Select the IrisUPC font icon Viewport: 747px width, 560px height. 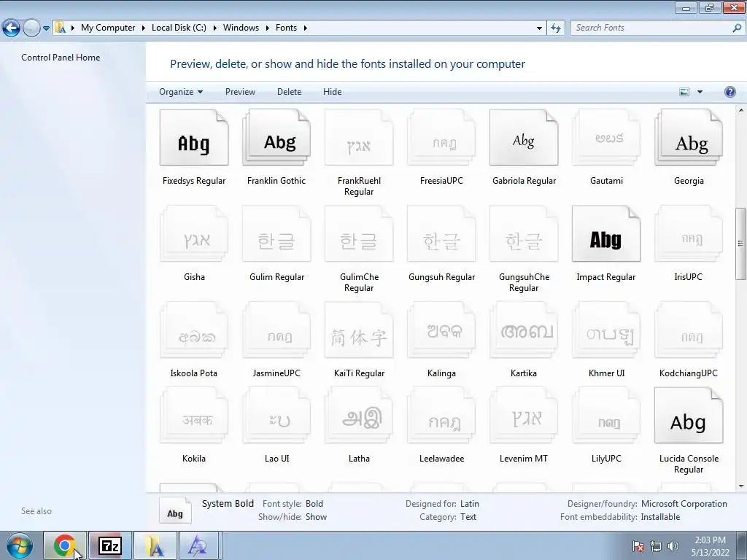click(689, 234)
